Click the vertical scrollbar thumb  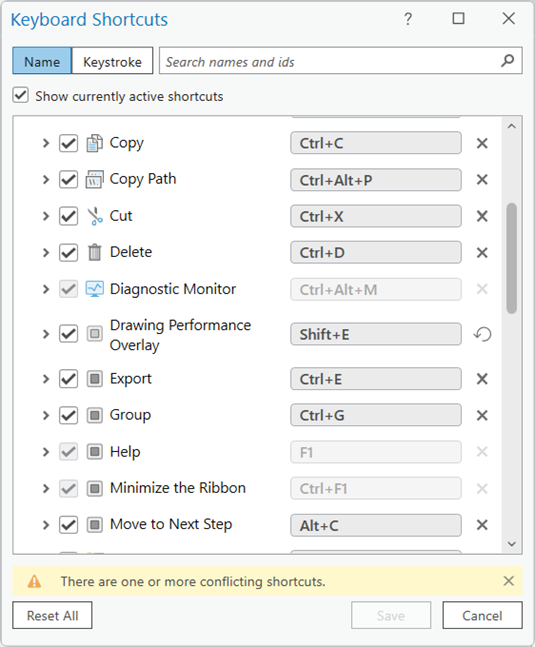[512, 258]
